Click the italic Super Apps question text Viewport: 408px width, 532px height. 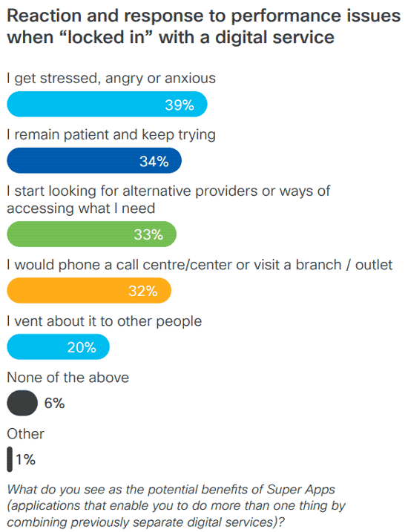(x=176, y=505)
